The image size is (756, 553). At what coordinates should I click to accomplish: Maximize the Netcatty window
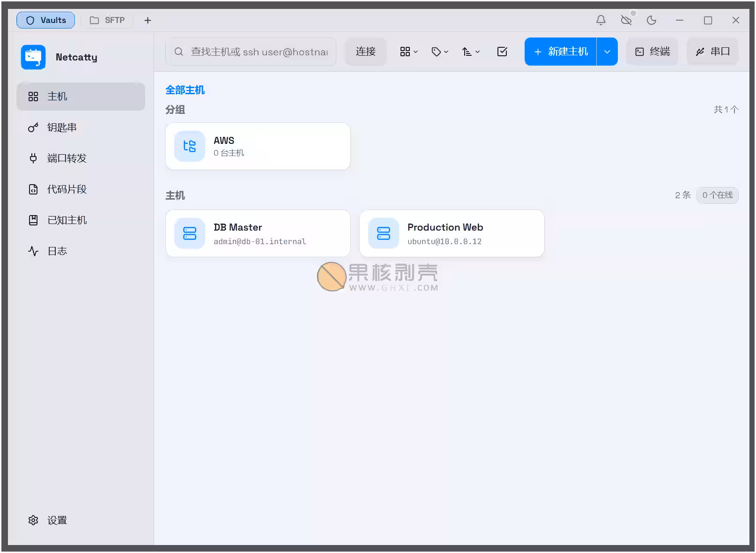coord(708,20)
